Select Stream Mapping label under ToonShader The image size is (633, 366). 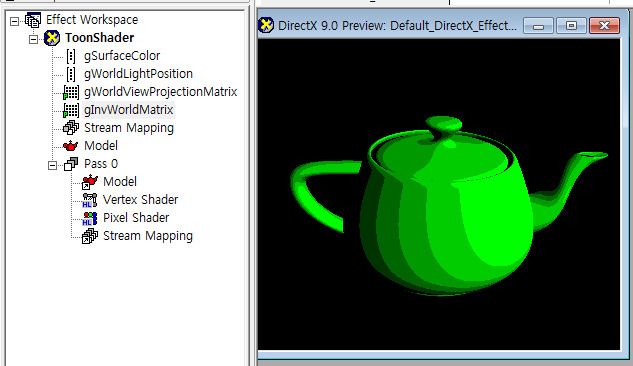coord(129,128)
